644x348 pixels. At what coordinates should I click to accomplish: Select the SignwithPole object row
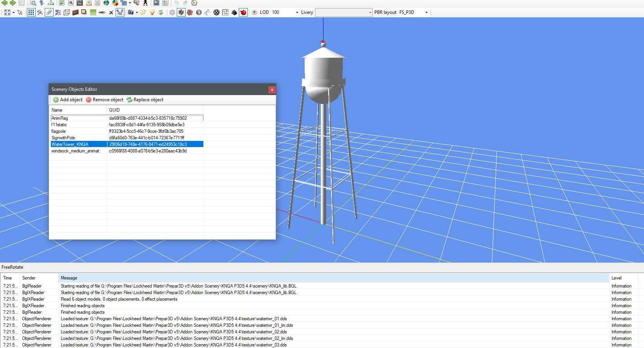click(127, 138)
